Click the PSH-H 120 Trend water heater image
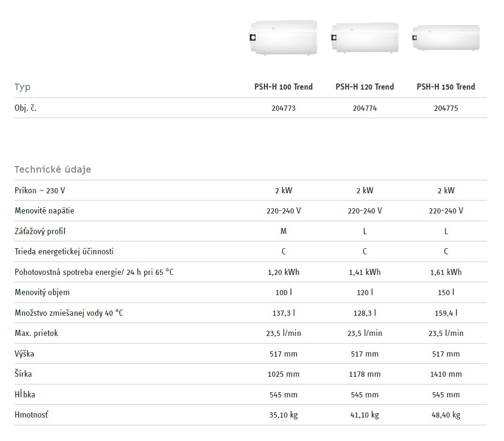The image size is (504, 441). pyautogui.click(x=365, y=38)
